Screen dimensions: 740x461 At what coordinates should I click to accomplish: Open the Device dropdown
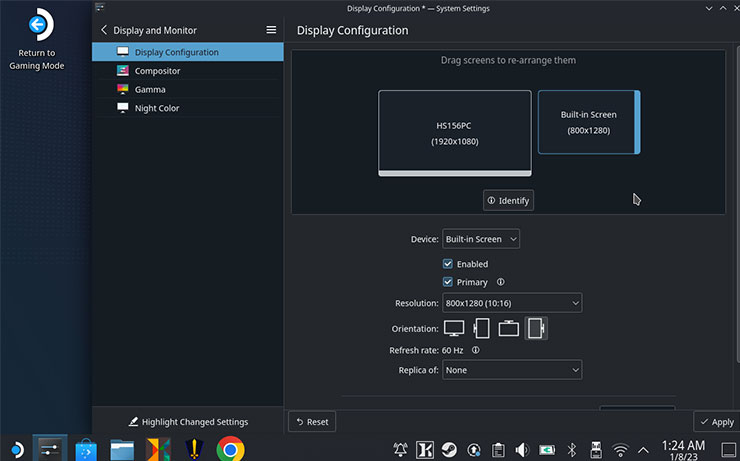pyautogui.click(x=481, y=239)
